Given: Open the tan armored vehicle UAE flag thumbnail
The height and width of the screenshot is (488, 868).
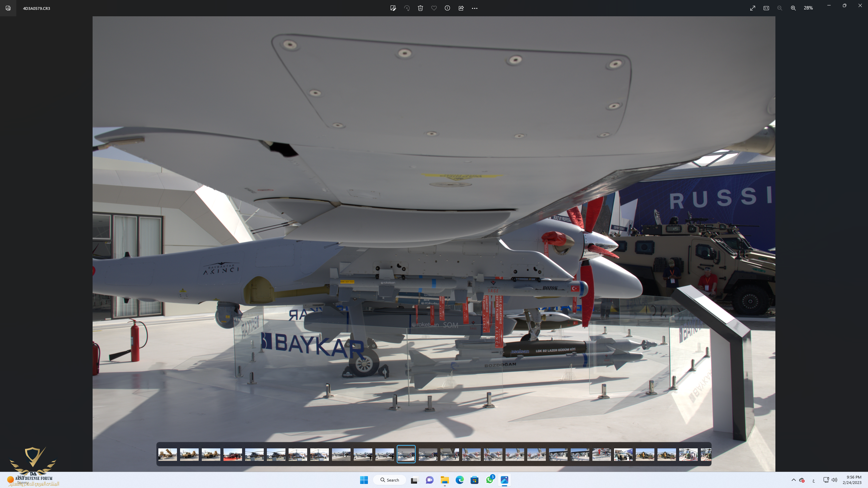Looking at the screenshot, I should pyautogui.click(x=623, y=454).
